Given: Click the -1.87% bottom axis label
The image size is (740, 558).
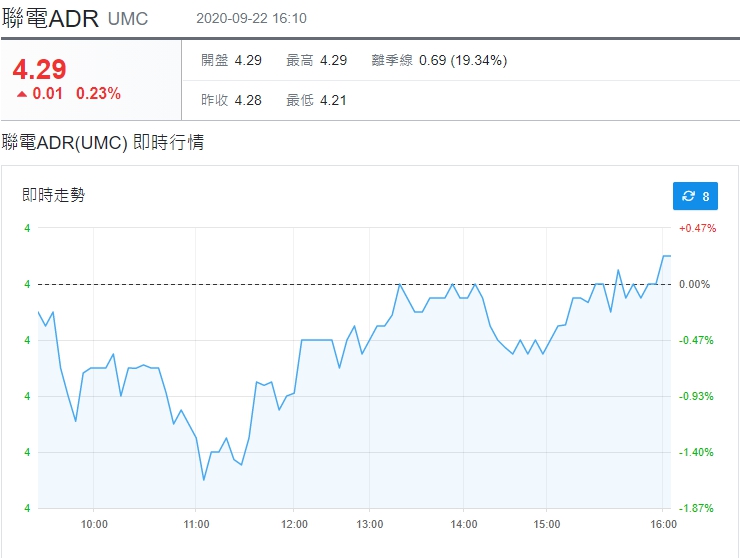Looking at the screenshot, I should [x=696, y=508].
